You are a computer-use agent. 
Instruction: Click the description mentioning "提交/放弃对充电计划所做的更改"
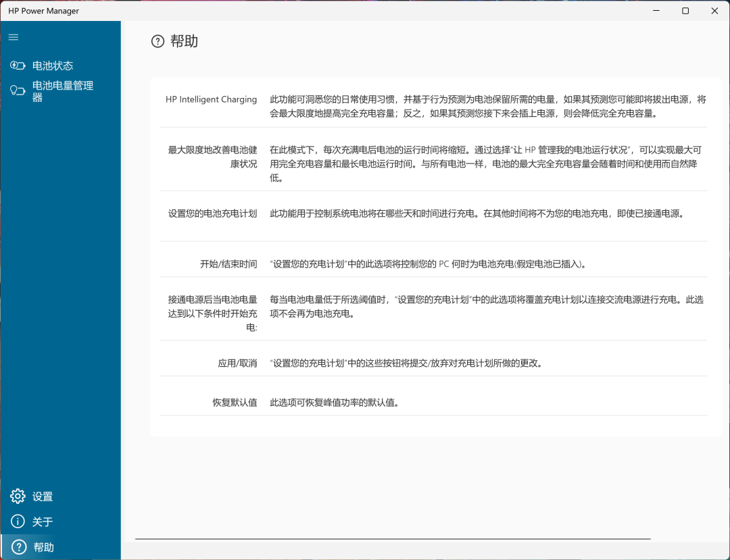408,363
